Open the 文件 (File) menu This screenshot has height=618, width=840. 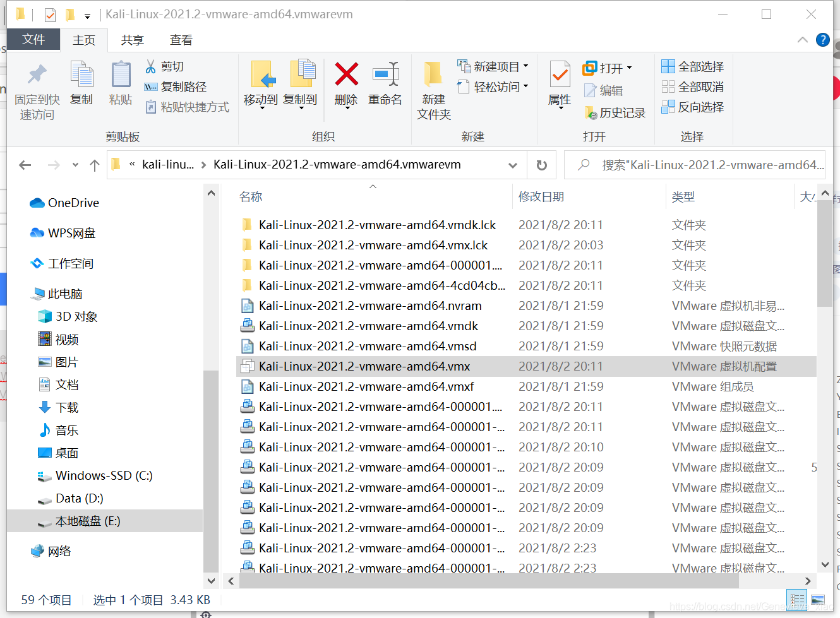pos(33,39)
